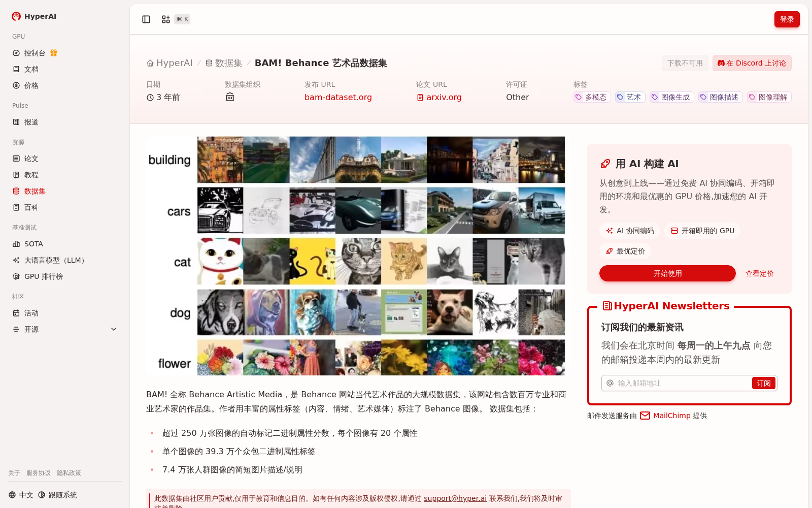Open support@hyper.ai email link

(455, 498)
